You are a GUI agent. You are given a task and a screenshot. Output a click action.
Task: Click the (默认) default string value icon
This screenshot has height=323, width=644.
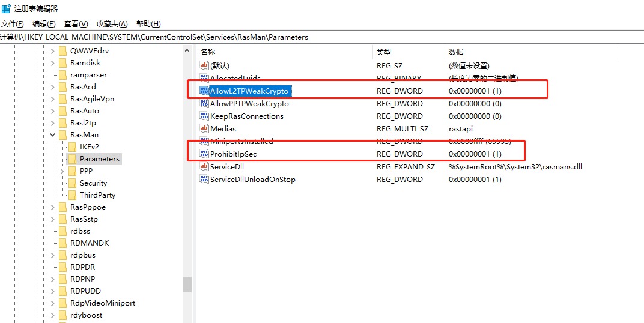pos(204,66)
